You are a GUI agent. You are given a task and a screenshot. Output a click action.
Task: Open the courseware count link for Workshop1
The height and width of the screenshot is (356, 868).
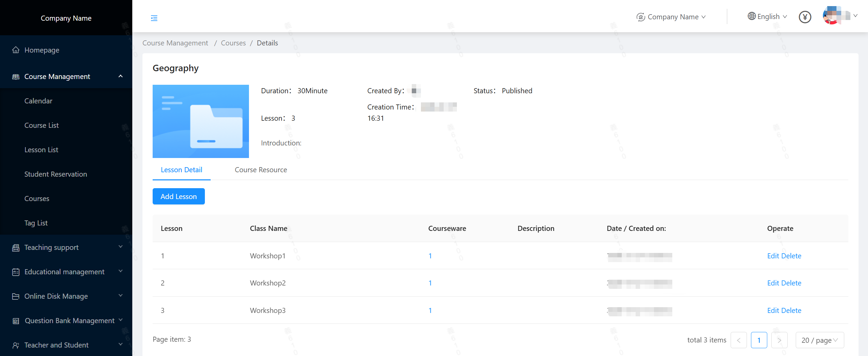click(x=430, y=256)
